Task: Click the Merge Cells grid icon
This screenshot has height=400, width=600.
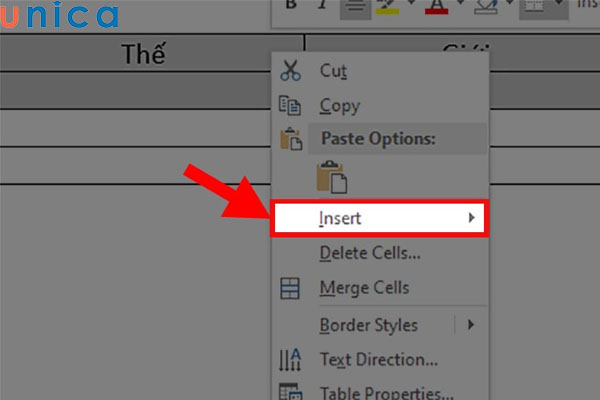Action: point(291,288)
